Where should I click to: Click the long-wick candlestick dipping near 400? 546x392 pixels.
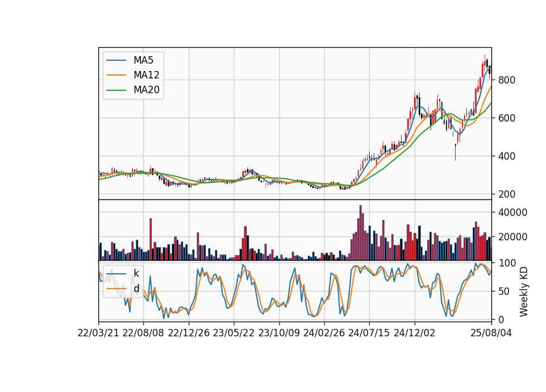455,152
